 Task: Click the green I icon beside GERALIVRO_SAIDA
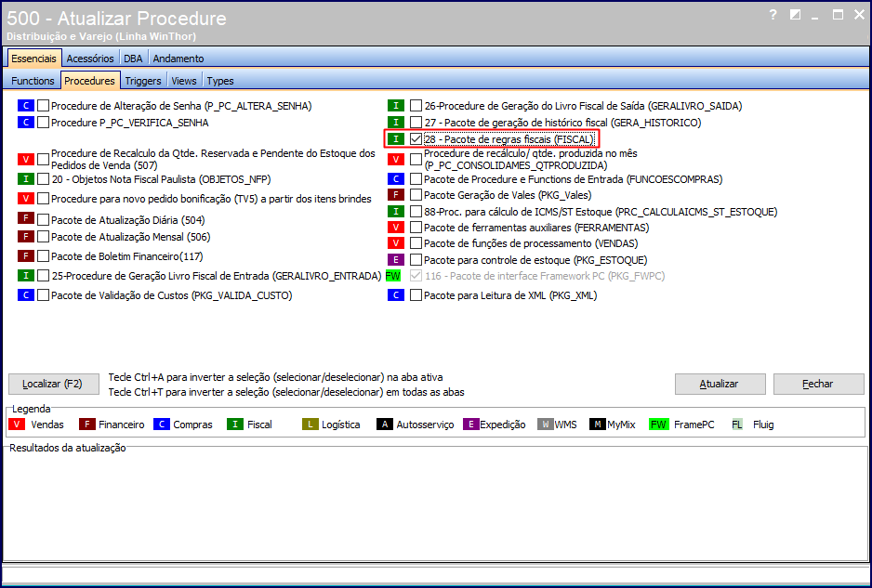coord(396,106)
